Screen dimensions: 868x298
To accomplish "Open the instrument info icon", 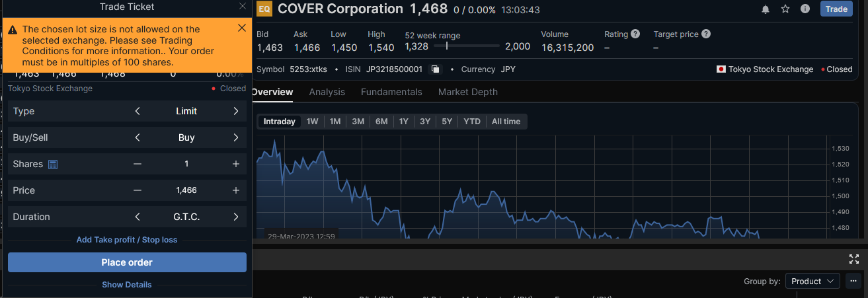I will tap(805, 9).
